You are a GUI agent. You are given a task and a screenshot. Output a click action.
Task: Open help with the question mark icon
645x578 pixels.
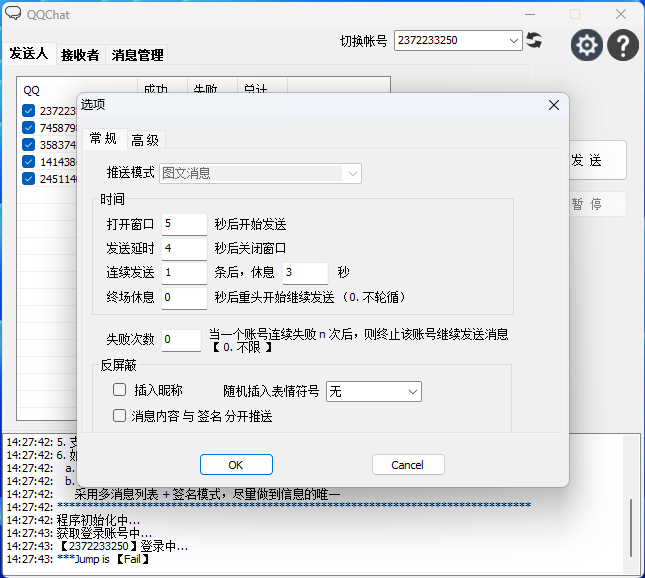[623, 45]
